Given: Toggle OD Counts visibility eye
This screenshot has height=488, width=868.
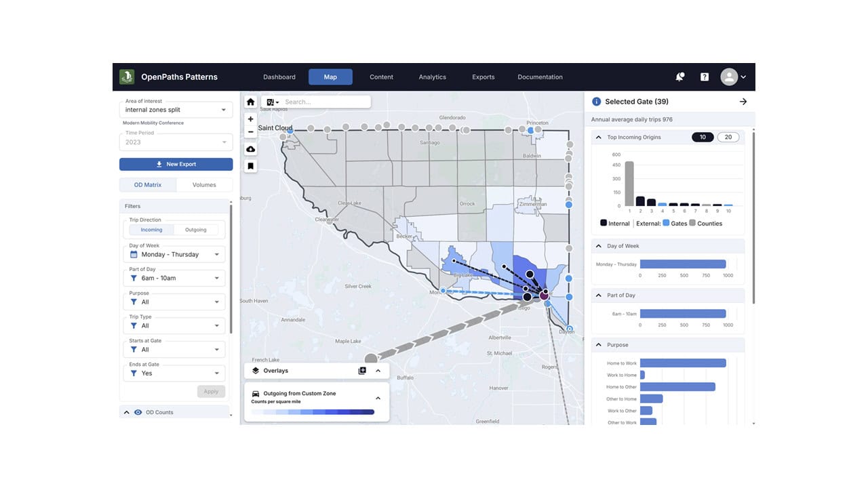Looking at the screenshot, I should click(x=138, y=412).
